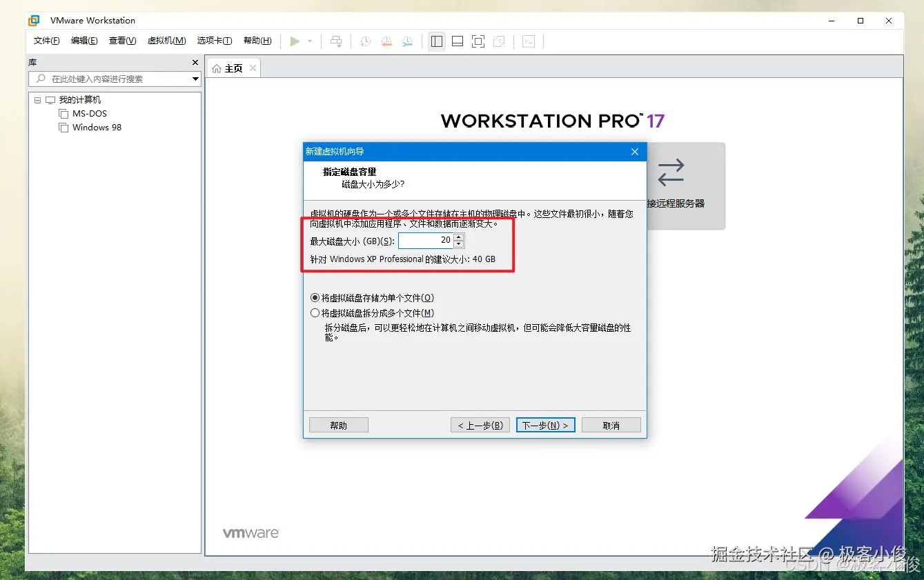Toggle the thumbnail bar view icon
Image resolution: width=924 pixels, height=580 pixels.
click(458, 41)
